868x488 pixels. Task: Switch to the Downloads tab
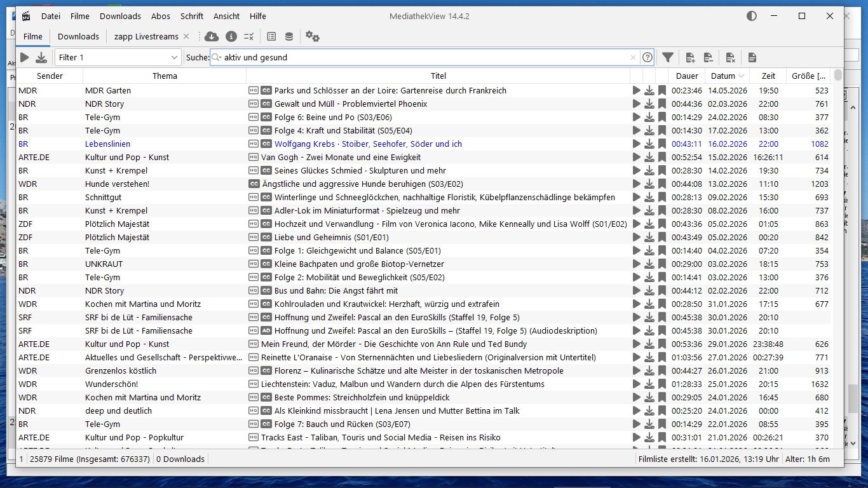78,36
